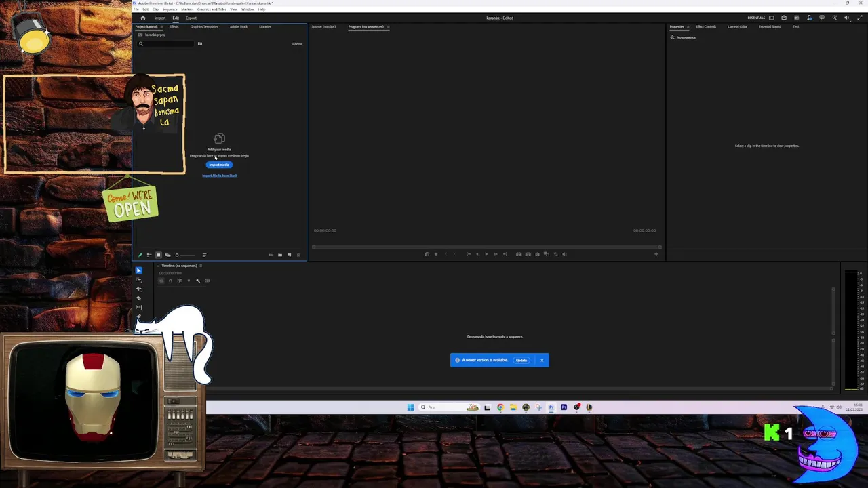Click the Project panel trash icon
The height and width of the screenshot is (488, 868).
click(298, 255)
